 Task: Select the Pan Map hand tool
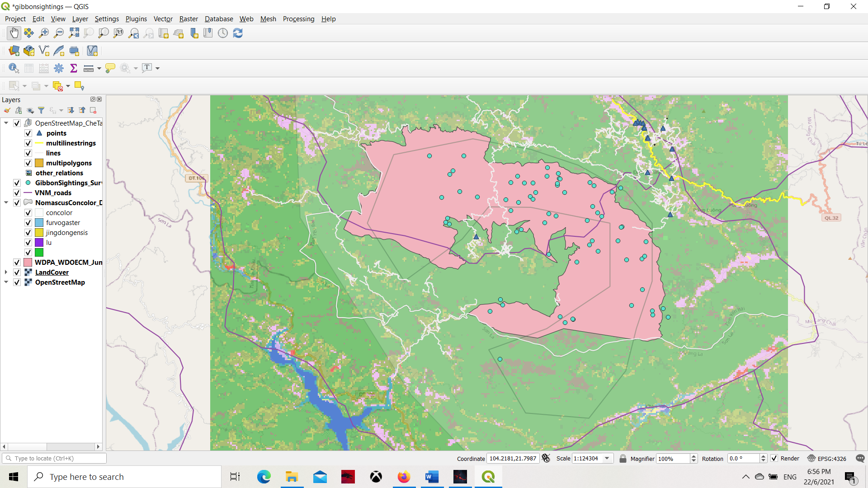(x=14, y=33)
